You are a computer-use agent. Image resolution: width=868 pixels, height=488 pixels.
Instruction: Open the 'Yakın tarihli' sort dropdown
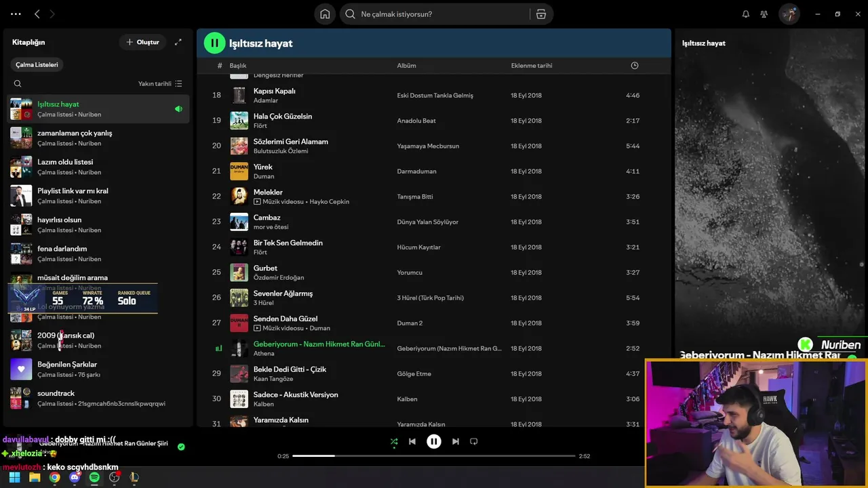point(160,84)
